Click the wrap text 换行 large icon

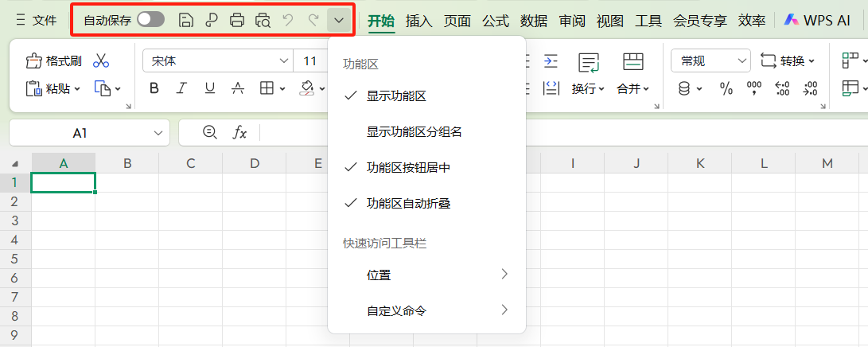(x=589, y=63)
